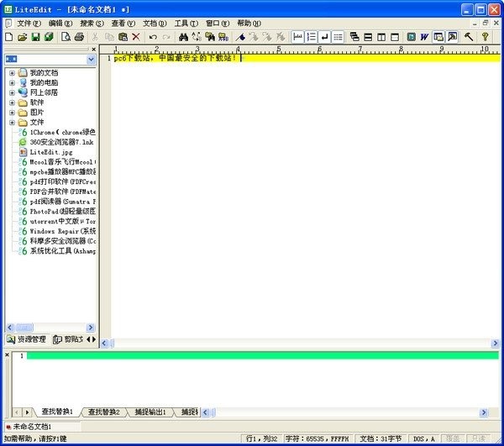Image resolution: width=504 pixels, height=446 pixels.
Task: Click the 行1, 列32 status bar field
Action: [261, 439]
